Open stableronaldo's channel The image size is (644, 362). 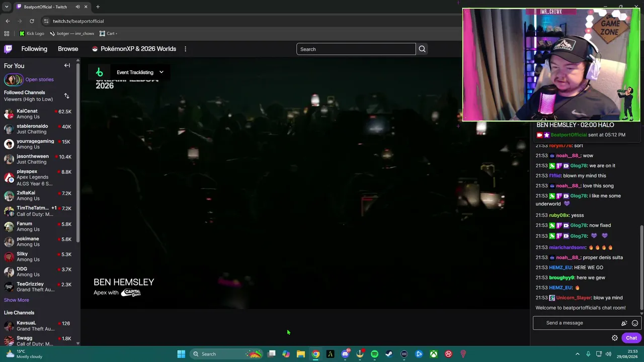tap(38, 129)
